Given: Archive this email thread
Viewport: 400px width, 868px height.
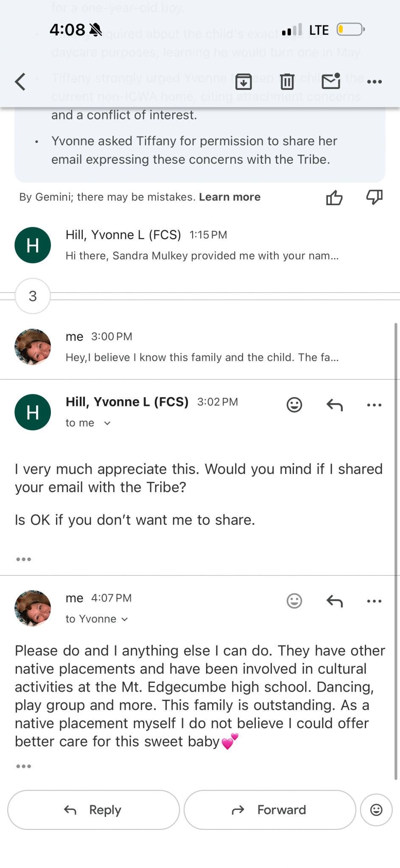Looking at the screenshot, I should 243,81.
